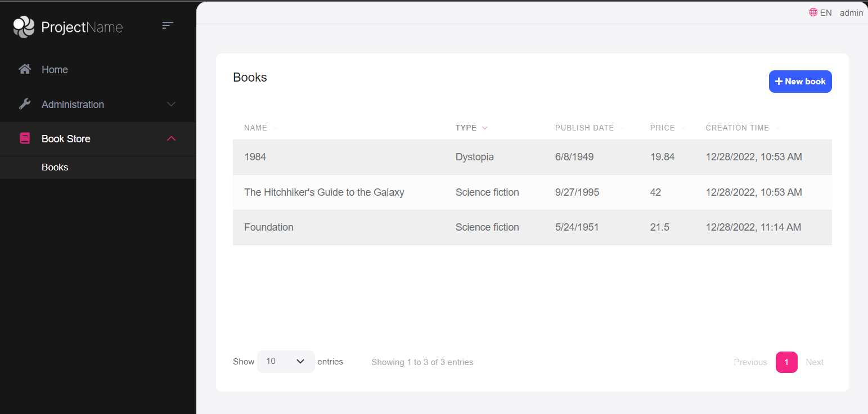This screenshot has width=868, height=414.
Task: Collapse the sidebar using the hamburger icon
Action: [x=167, y=25]
